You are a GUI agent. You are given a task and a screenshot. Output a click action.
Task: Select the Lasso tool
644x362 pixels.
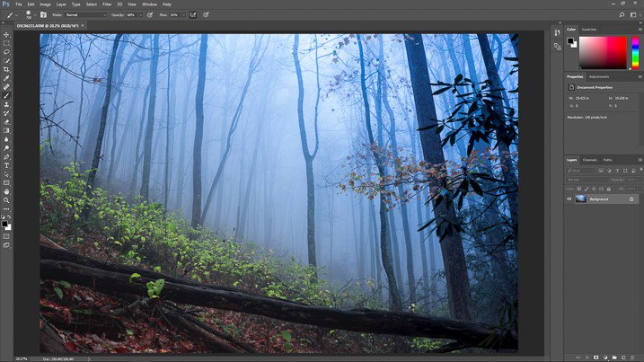click(x=6, y=52)
